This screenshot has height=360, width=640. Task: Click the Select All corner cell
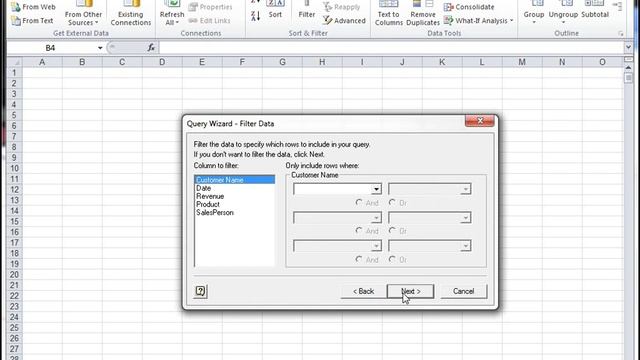(15, 62)
